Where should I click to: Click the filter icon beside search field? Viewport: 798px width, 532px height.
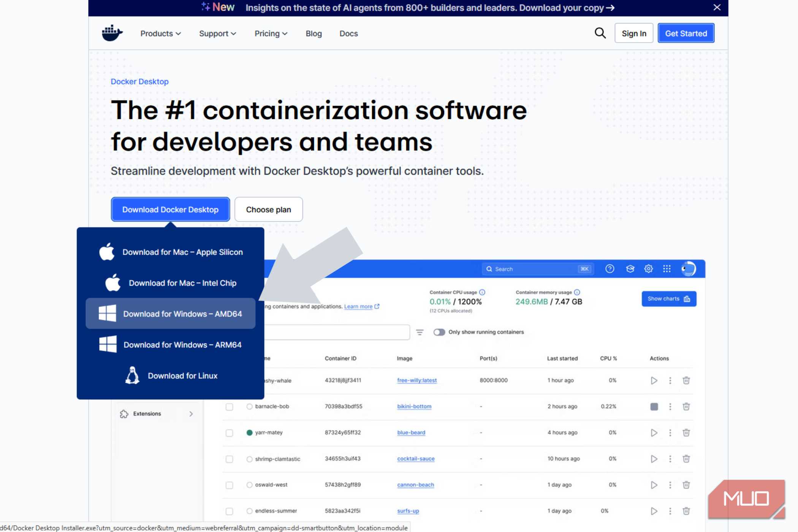tap(420, 332)
